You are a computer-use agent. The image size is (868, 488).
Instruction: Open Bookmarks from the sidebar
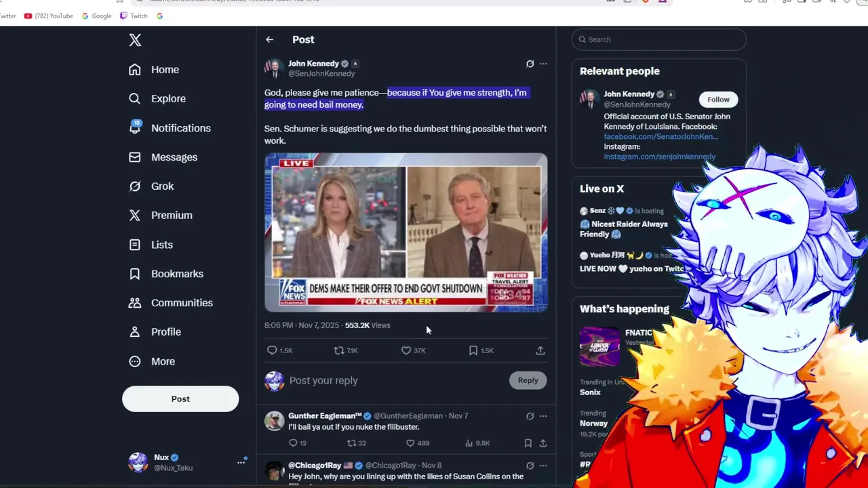click(x=166, y=273)
